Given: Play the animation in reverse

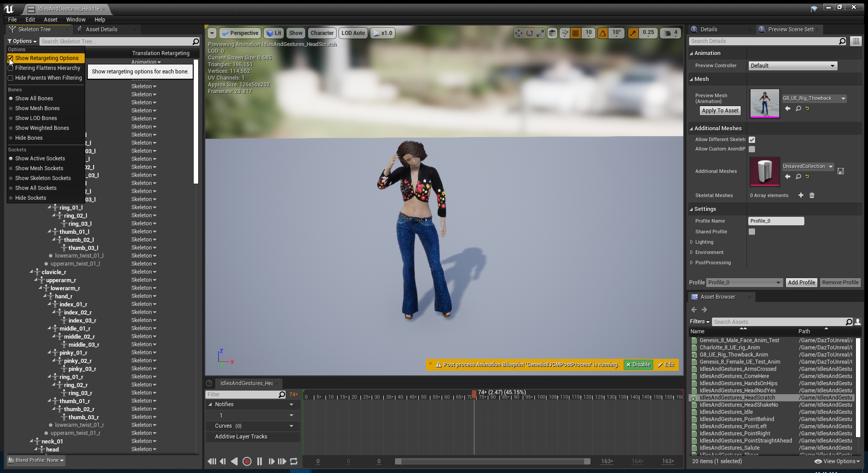Looking at the screenshot, I should tap(234, 461).
